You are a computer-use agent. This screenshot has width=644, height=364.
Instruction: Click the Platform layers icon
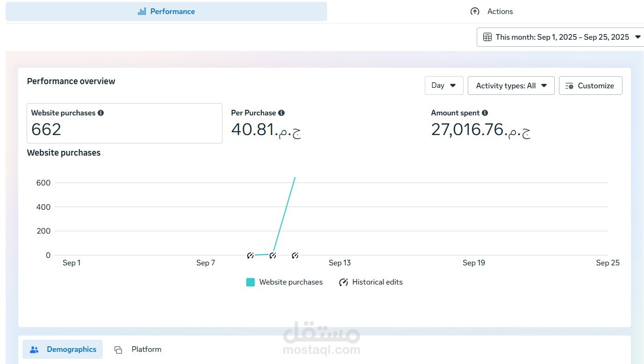click(x=117, y=349)
